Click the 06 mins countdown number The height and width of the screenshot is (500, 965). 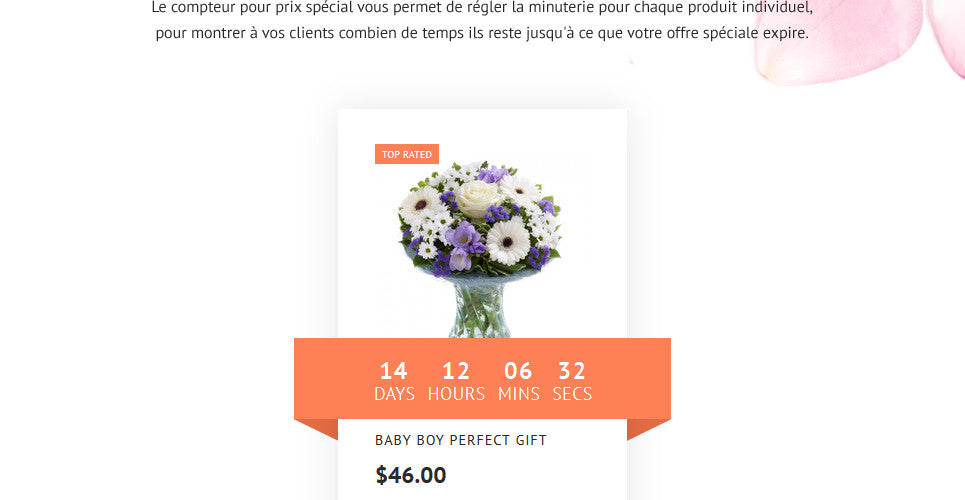[518, 371]
